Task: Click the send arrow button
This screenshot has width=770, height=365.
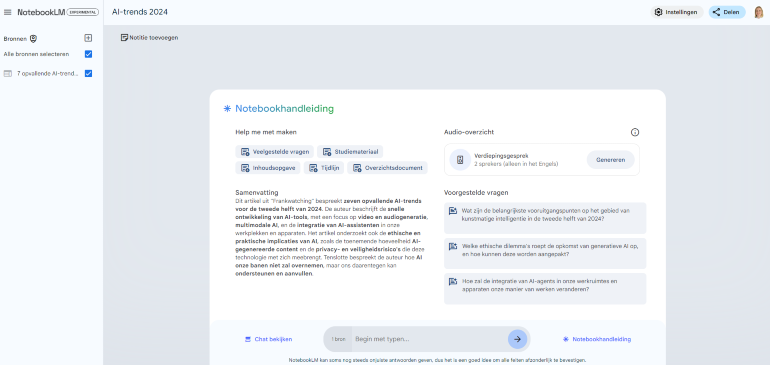Action: click(x=518, y=339)
